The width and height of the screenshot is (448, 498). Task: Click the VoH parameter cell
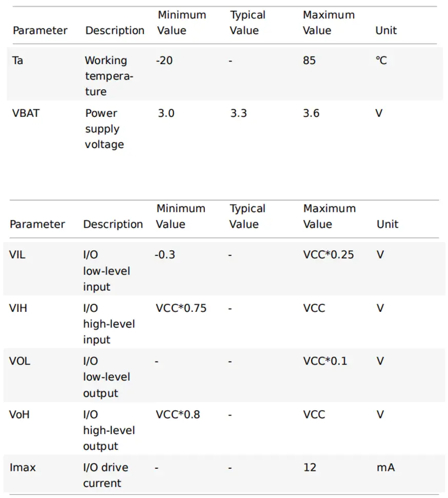pyautogui.click(x=19, y=414)
